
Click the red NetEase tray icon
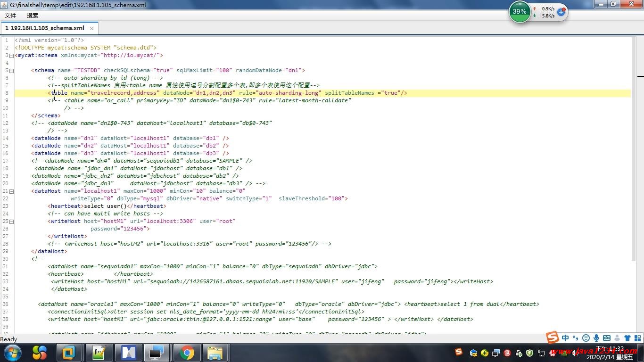pos(507,353)
